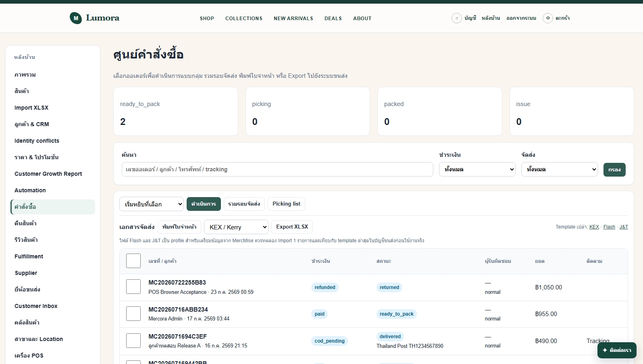
Task: Click the ติดต่อเรา floating button
Action: pyautogui.click(x=617, y=350)
